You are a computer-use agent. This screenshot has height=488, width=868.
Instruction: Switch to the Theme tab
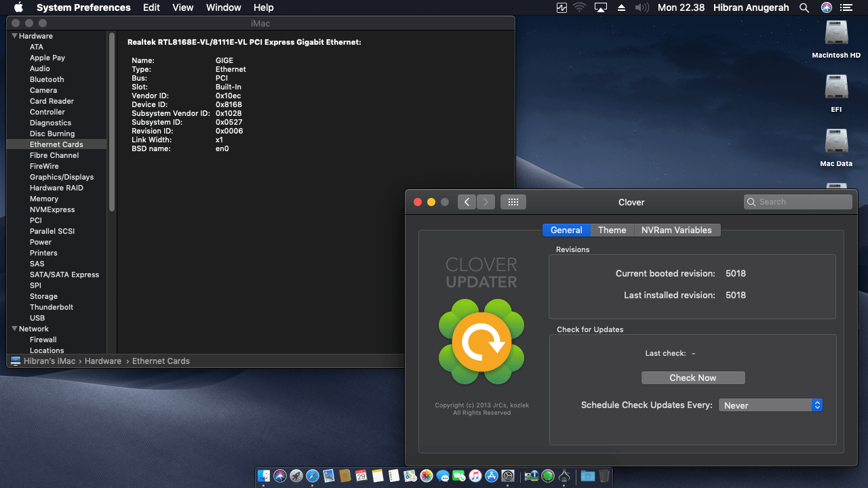pos(612,230)
